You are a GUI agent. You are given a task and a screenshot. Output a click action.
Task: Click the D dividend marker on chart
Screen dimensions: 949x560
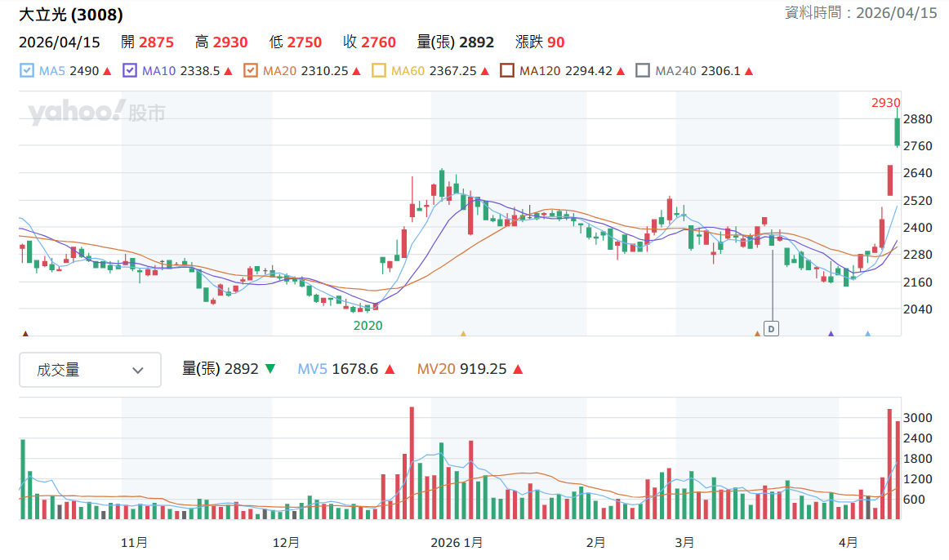pyautogui.click(x=771, y=328)
